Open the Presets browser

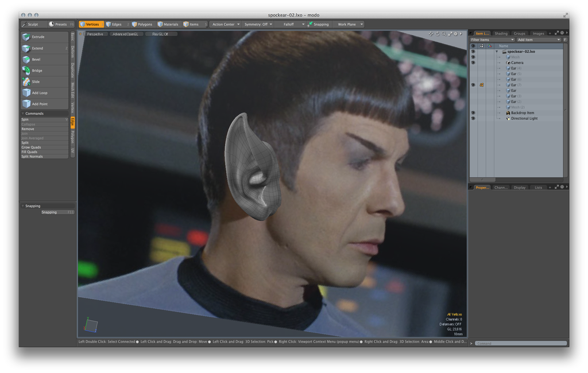coord(61,24)
